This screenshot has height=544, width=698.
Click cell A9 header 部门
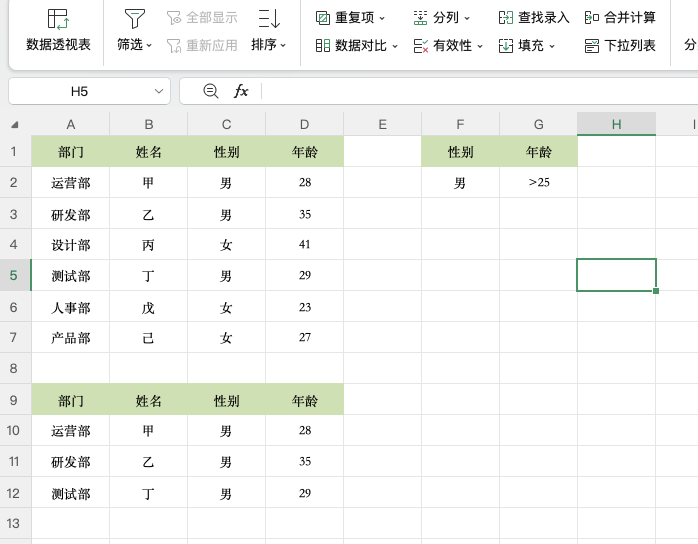[x=70, y=399]
